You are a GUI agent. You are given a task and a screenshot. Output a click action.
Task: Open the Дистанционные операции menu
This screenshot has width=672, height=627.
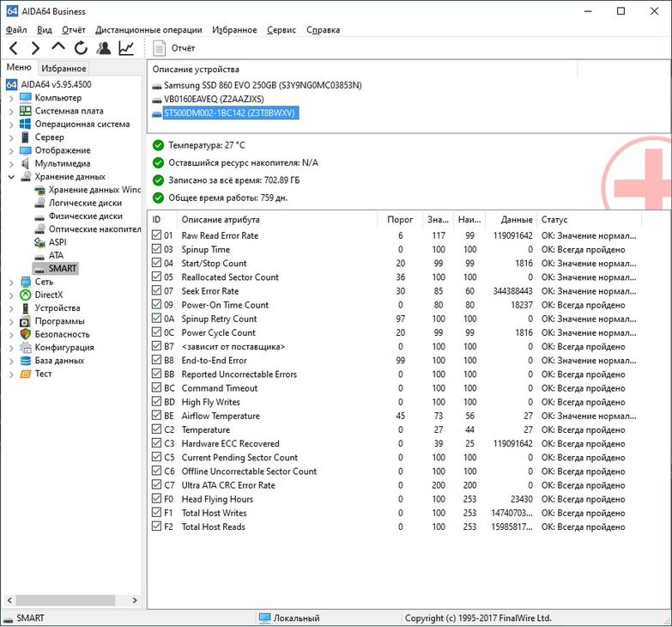pos(148,30)
